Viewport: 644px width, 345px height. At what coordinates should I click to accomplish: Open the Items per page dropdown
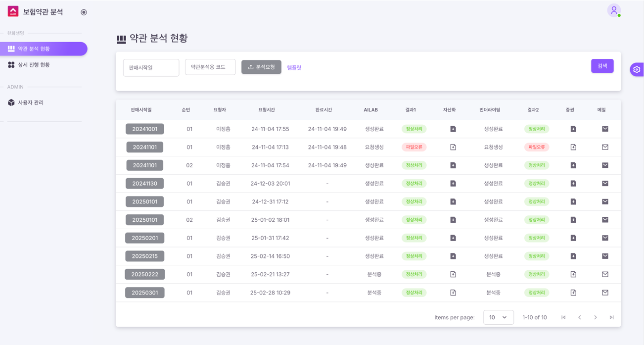click(498, 317)
